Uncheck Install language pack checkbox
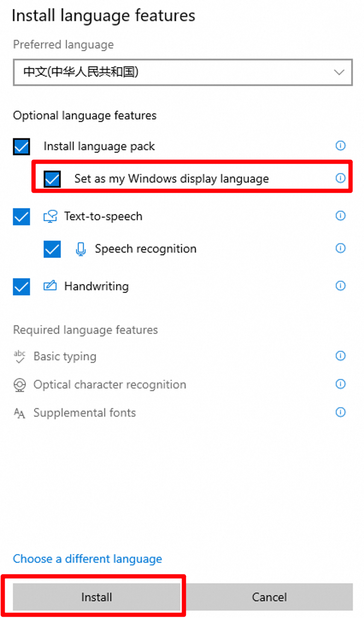The height and width of the screenshot is (618, 364). tap(21, 147)
